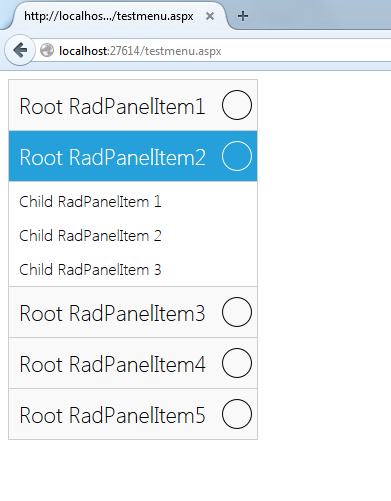Expand Root RadPanelItem5 text label
Image resolution: width=391 pixels, height=501 pixels.
112,415
